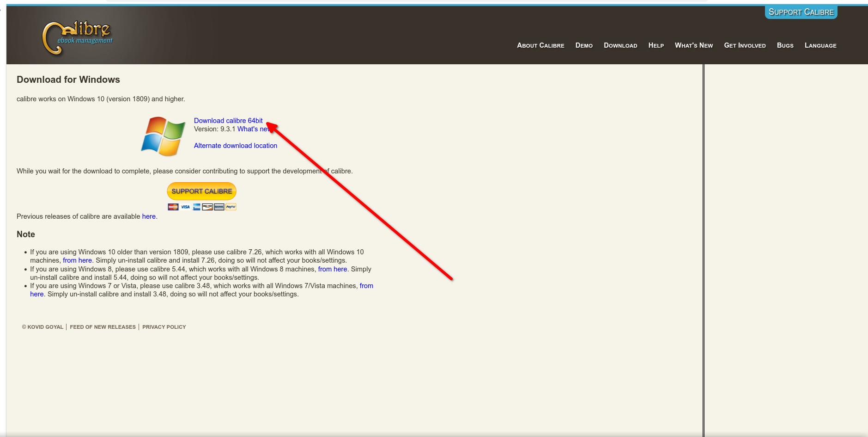Screen dimensions: 868x437
Task: Click the Visa payment icon
Action: pos(185,207)
